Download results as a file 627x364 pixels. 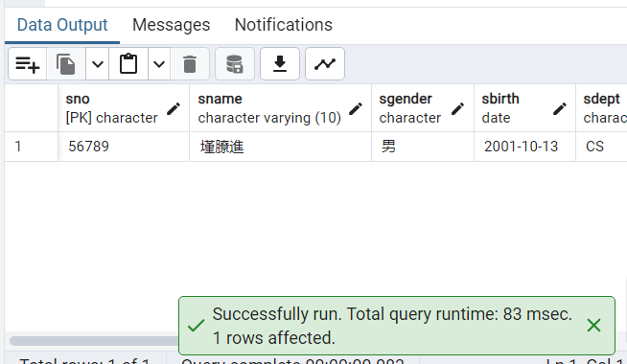click(x=280, y=64)
